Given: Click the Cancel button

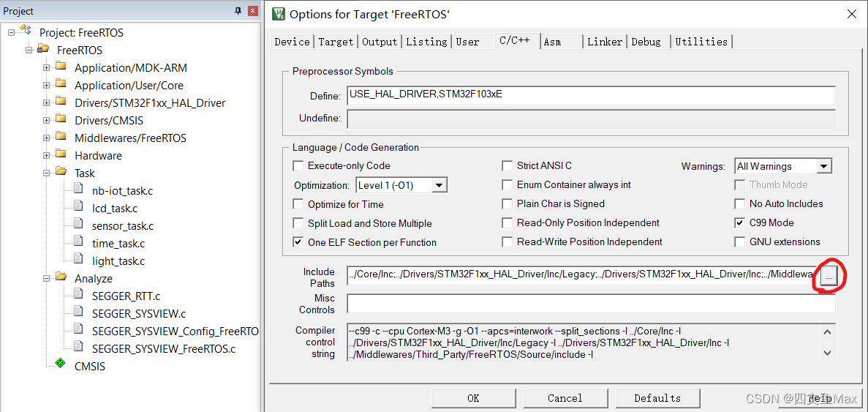Looking at the screenshot, I should pyautogui.click(x=565, y=398).
